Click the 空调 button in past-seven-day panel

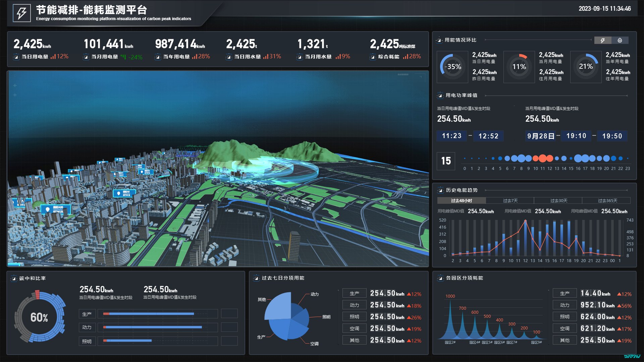click(354, 328)
